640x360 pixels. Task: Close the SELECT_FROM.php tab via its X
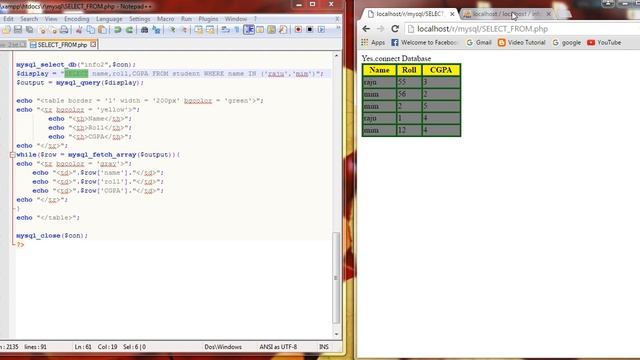(93, 44)
